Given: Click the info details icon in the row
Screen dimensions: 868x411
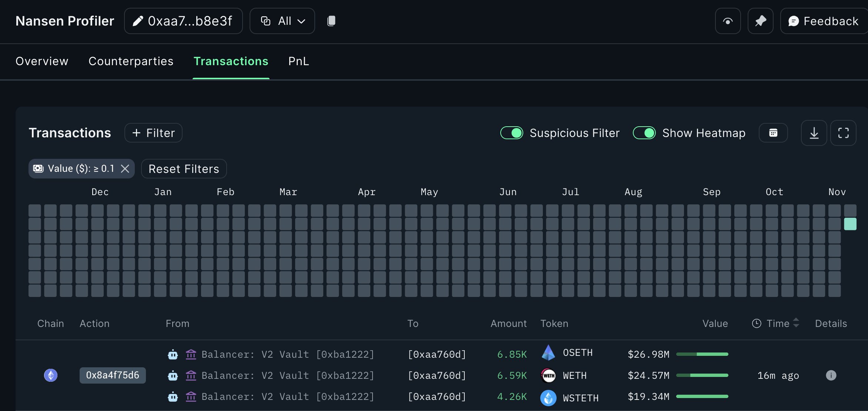Looking at the screenshot, I should pos(831,375).
